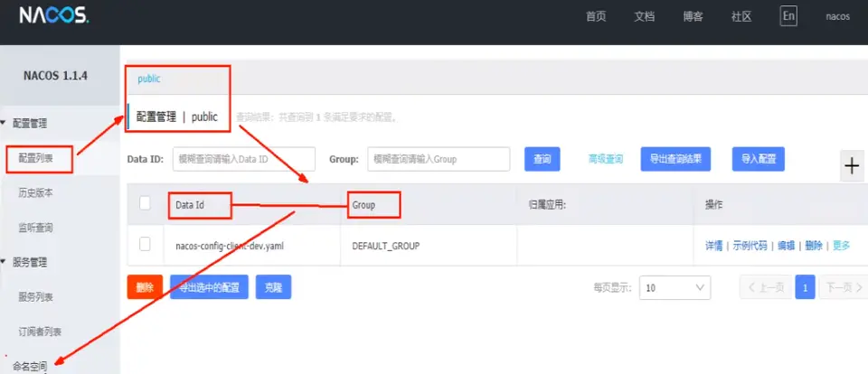Screen dimensions: 868x374
Task: Go to 上一页 previous page
Action: point(766,287)
